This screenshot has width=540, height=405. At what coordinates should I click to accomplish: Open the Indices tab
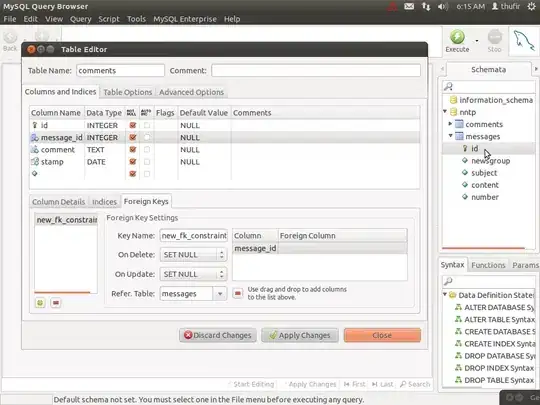coord(104,202)
